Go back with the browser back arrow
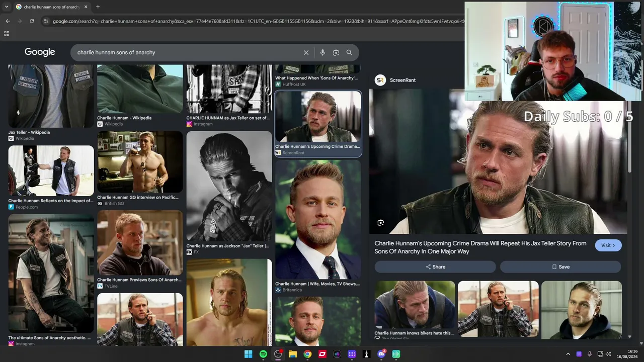Image resolution: width=644 pixels, height=362 pixels. [x=8, y=21]
